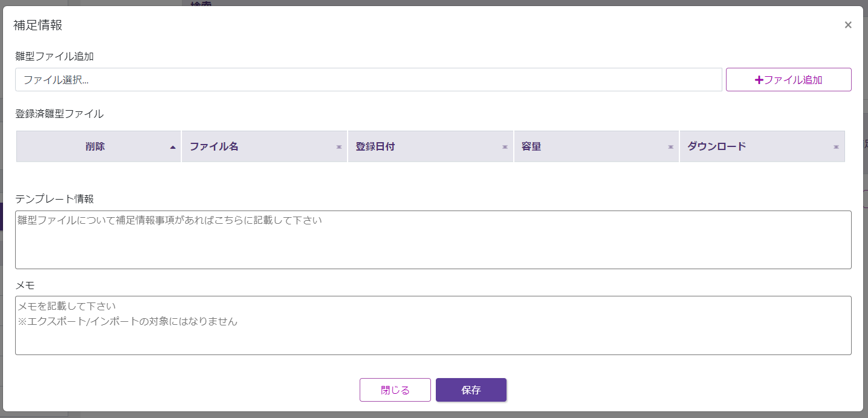868x418 pixels.
Task: Sort by the 容量 column header
Action: tap(597, 146)
